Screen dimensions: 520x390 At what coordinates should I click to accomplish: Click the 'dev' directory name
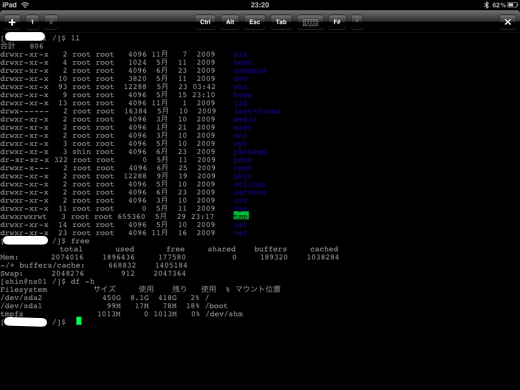(x=240, y=79)
